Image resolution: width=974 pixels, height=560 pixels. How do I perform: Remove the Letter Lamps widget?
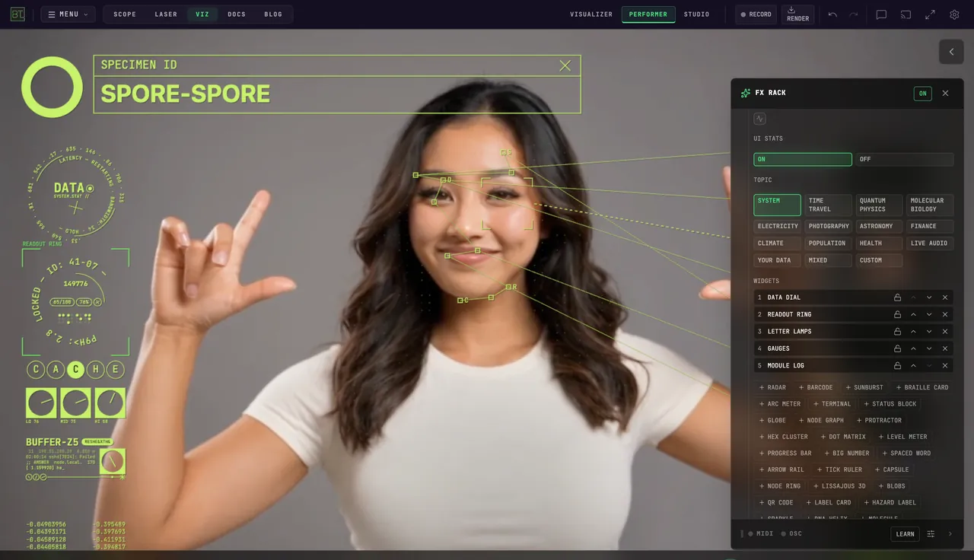945,332
